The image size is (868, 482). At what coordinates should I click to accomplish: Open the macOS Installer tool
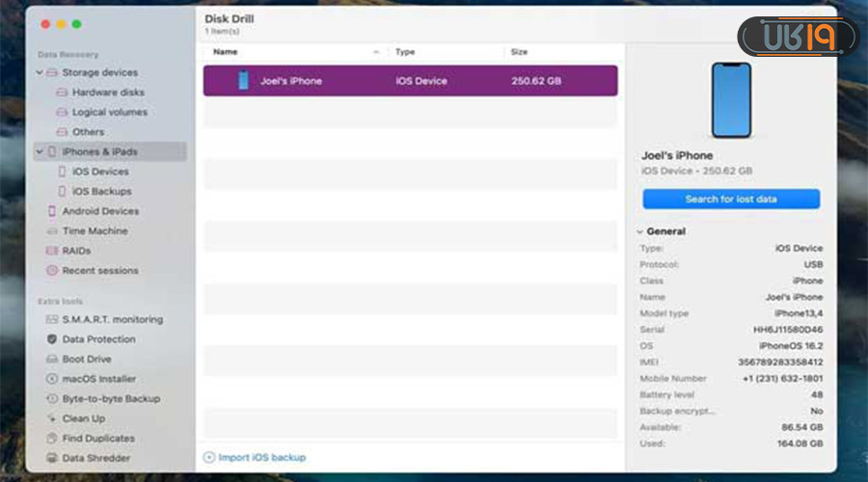pos(98,379)
